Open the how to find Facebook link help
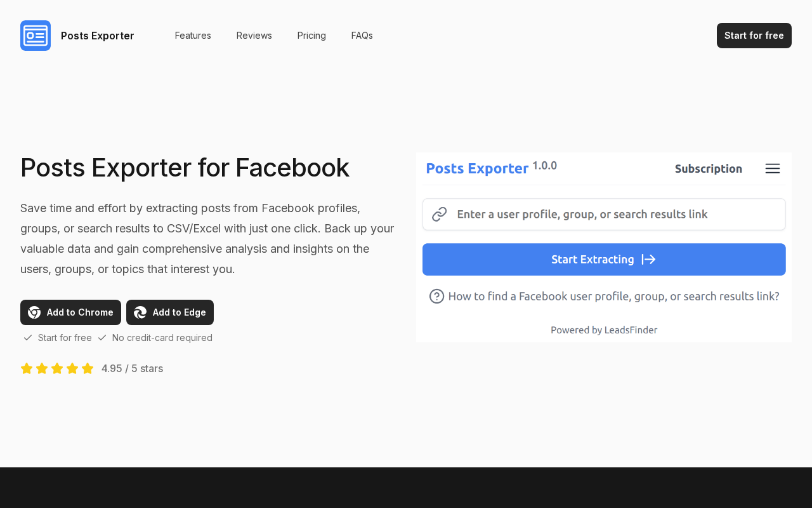 click(x=613, y=297)
